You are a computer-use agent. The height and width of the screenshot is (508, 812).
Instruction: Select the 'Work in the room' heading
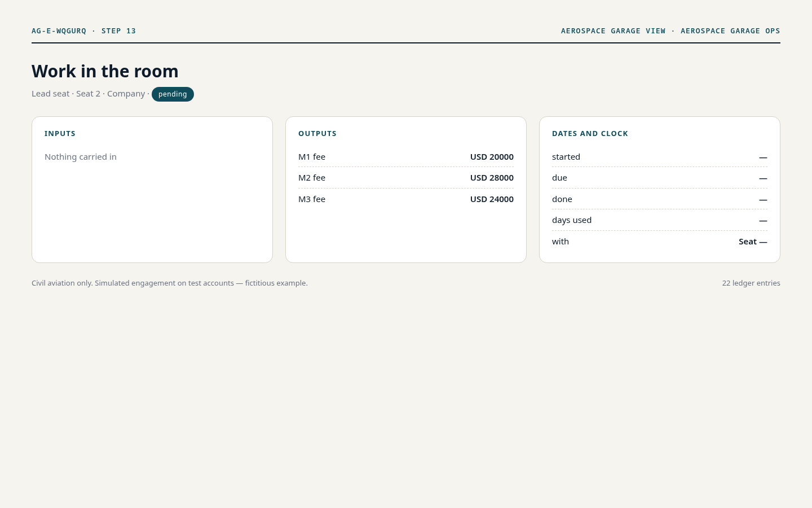(105, 71)
